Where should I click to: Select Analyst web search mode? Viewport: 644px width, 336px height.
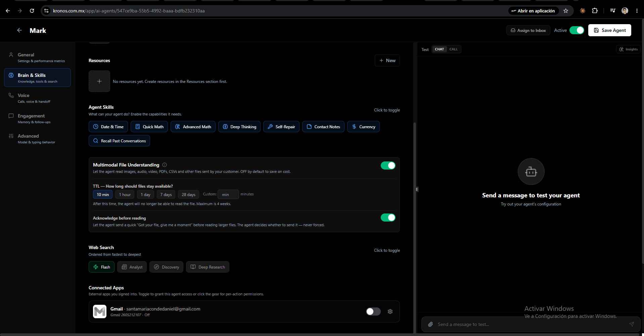pyautogui.click(x=132, y=267)
